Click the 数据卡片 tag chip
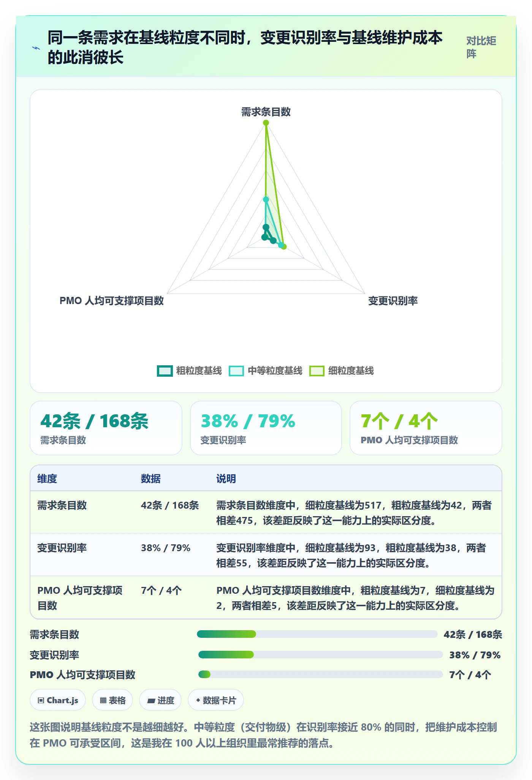The image size is (532, 780). pyautogui.click(x=216, y=700)
